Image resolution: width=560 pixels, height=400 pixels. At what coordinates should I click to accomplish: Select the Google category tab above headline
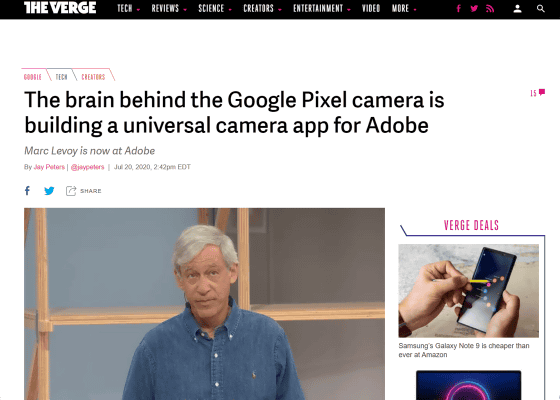point(33,77)
